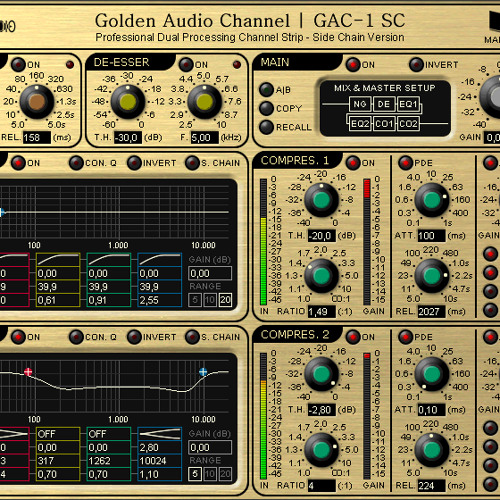Enable S. CHAIN in the upper equalizer
500x500 pixels.
[x=192, y=163]
